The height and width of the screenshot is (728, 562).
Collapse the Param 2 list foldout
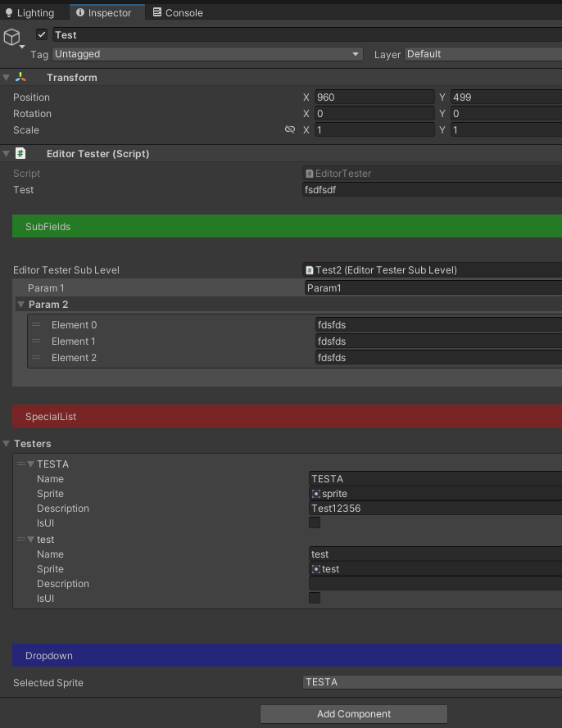click(21, 305)
